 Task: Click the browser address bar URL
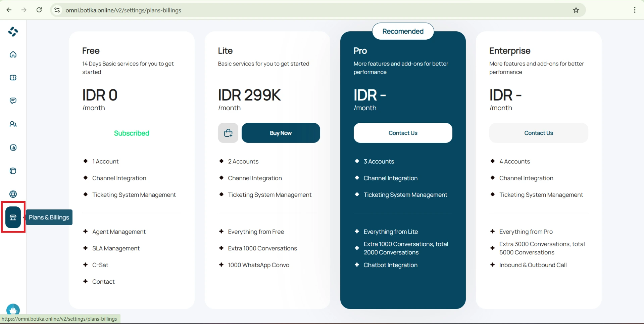coord(123,10)
